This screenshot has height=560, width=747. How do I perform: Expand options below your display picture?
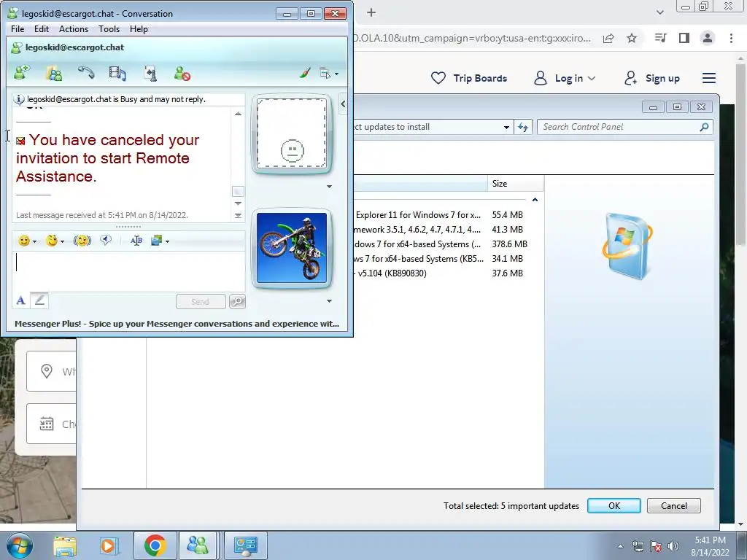click(x=329, y=301)
